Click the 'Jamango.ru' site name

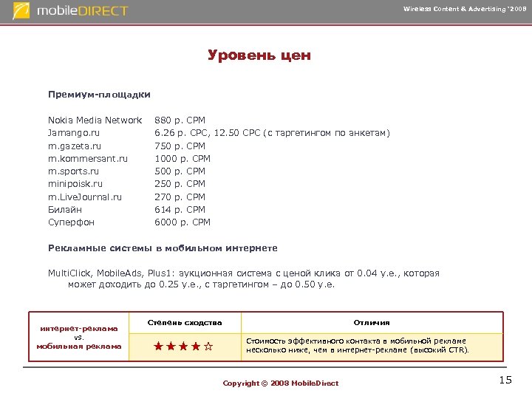(x=74, y=133)
